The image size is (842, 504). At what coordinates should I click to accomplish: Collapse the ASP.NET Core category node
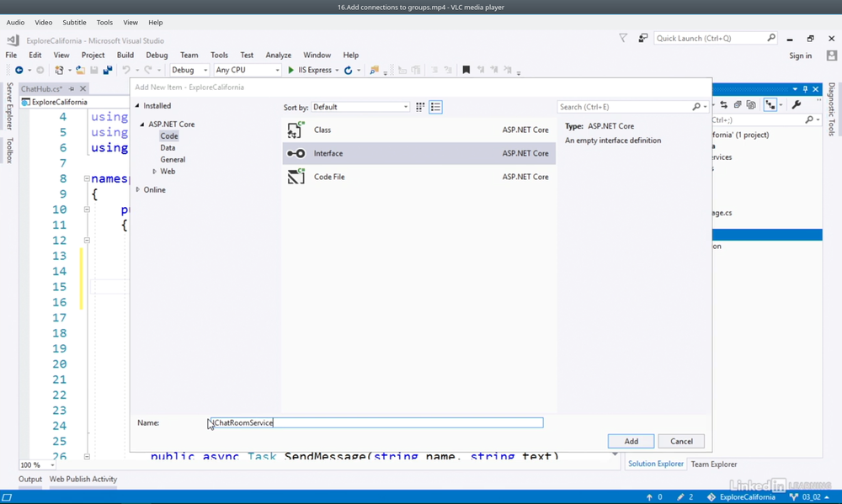coord(142,124)
